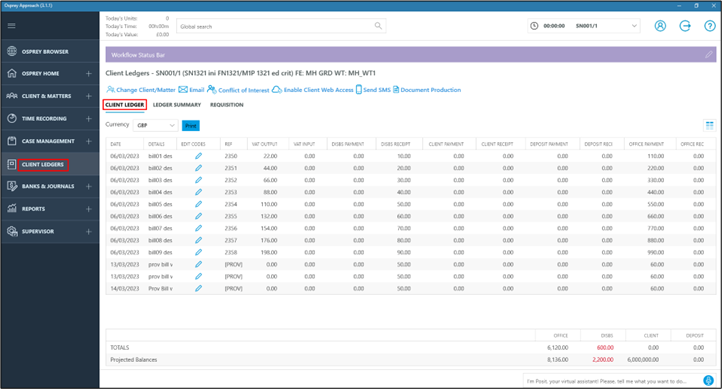722x389 pixels.
Task: Click the 198.00 VAT output cell
Action: click(269, 252)
